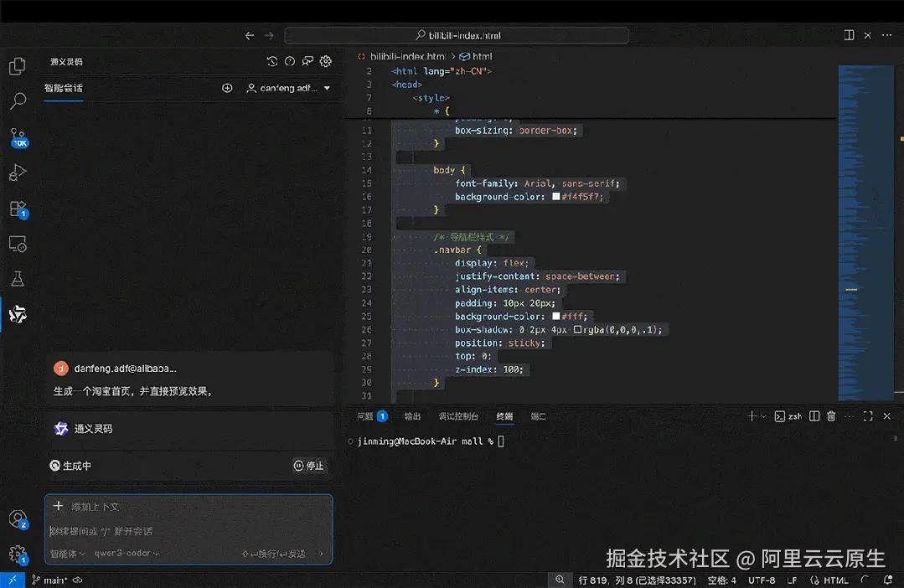Open feedback icon in Lingma header
904x588 pixels.
(307, 61)
